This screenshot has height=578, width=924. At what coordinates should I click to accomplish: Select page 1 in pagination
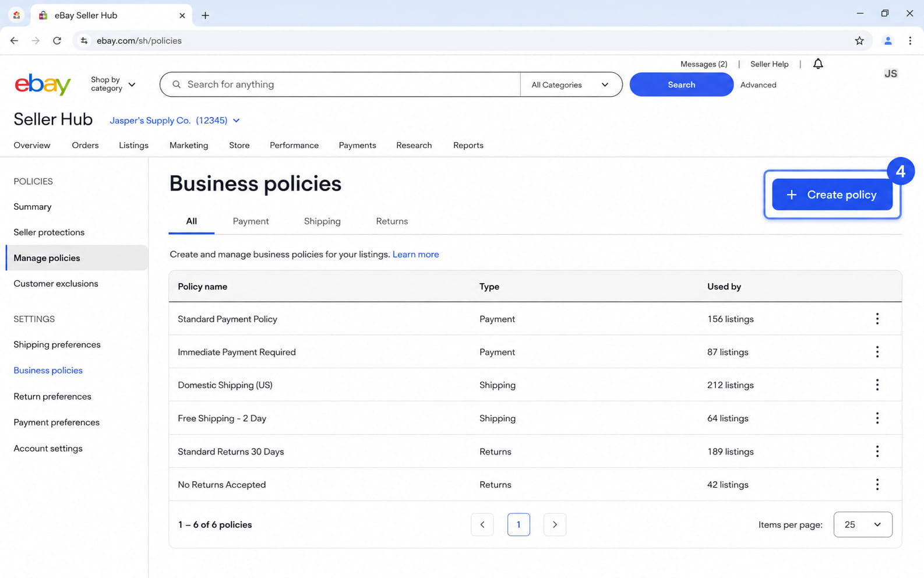[519, 524]
